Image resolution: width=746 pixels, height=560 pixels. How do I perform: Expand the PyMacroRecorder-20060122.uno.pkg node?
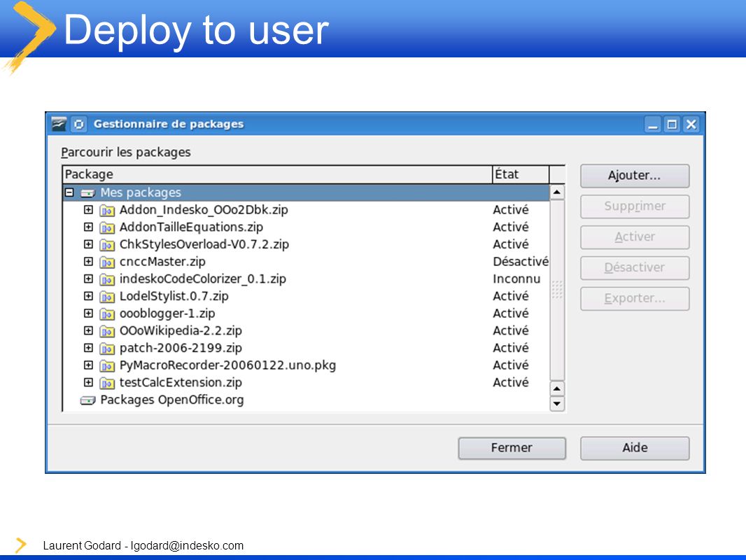(x=88, y=365)
